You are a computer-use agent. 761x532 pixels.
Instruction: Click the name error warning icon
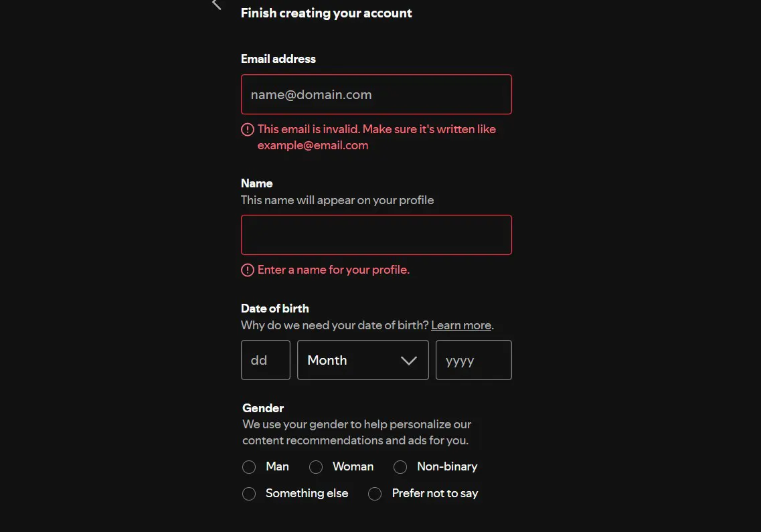[x=248, y=270]
